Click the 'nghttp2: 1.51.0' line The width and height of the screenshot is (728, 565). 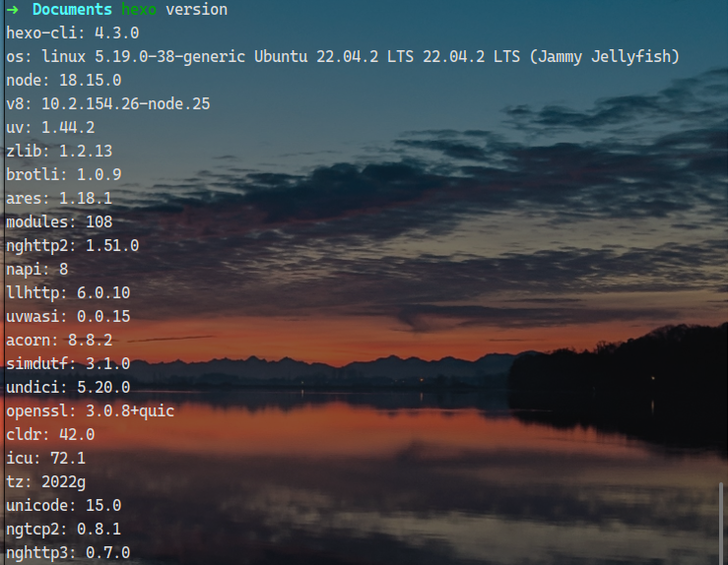(73, 245)
